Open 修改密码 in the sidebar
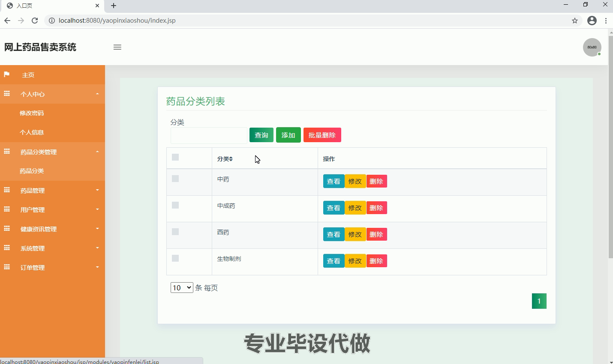The width and height of the screenshot is (613, 364). point(32,113)
